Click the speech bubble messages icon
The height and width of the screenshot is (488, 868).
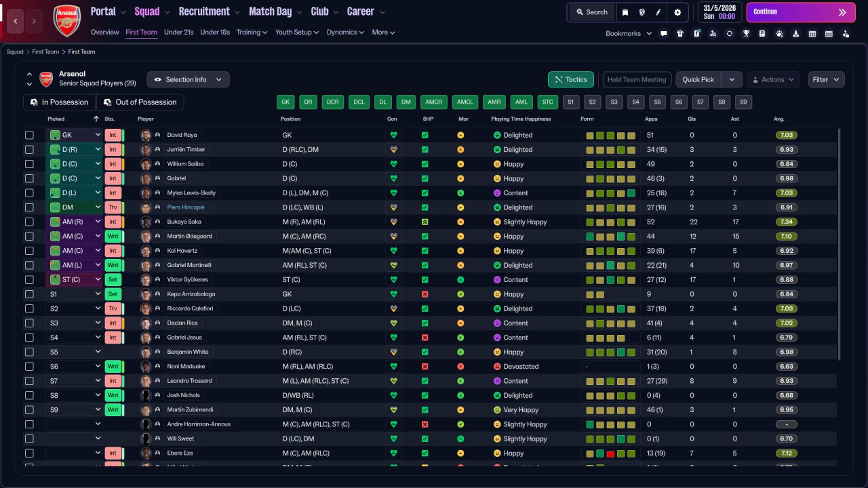[x=664, y=33]
